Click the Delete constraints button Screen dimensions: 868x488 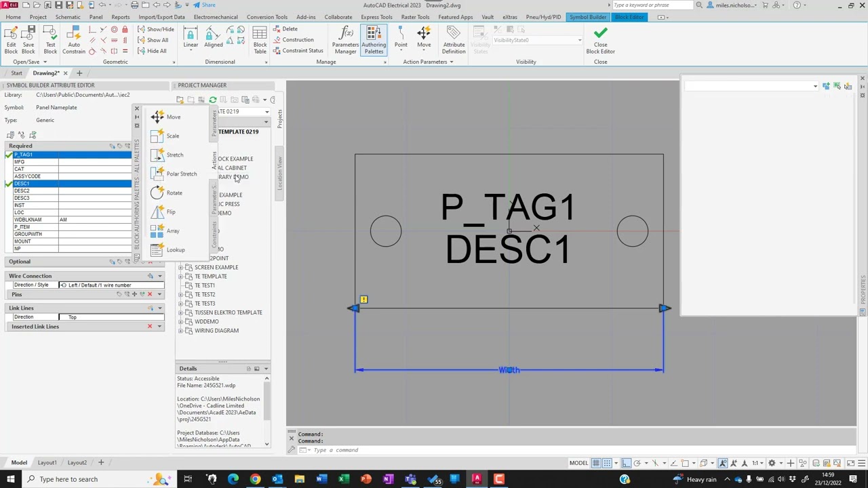tap(285, 29)
